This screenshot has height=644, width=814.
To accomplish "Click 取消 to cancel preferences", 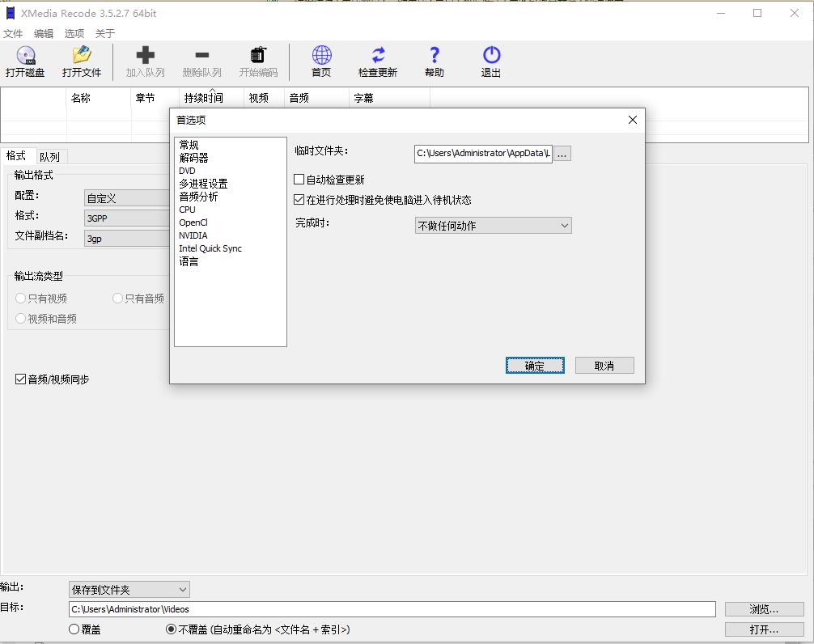I will [x=604, y=366].
